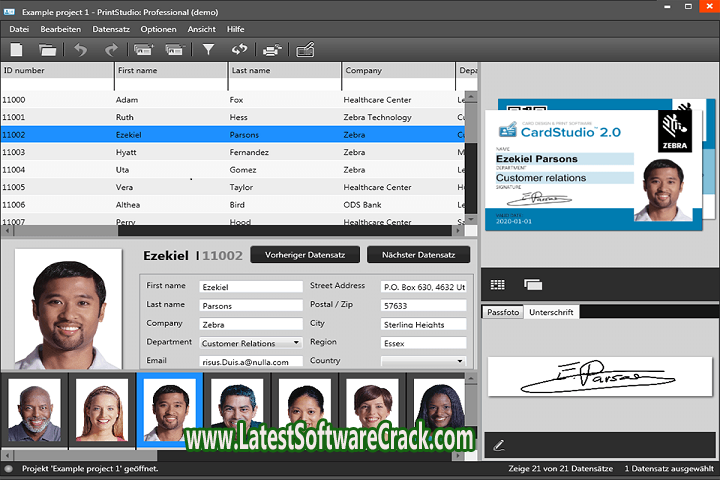Open a project using the folder icon
The image size is (720, 480).
pos(47,50)
